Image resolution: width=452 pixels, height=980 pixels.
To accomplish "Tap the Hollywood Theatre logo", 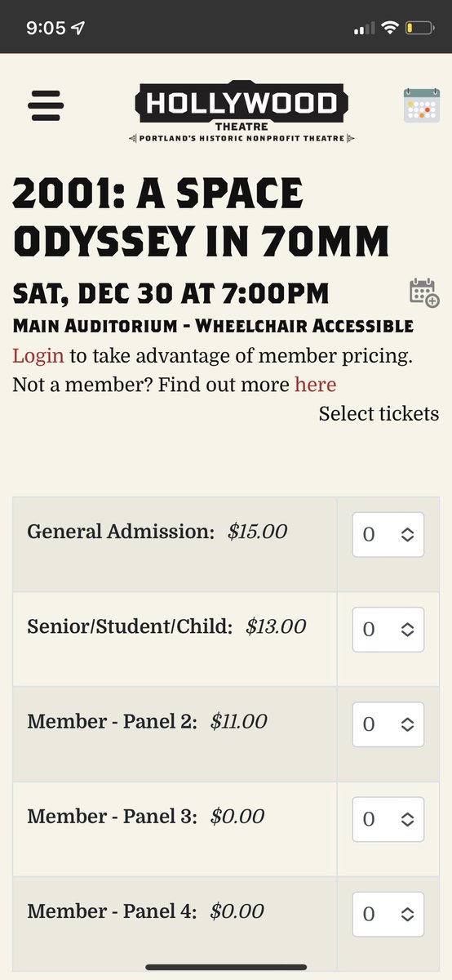I will 242,112.
